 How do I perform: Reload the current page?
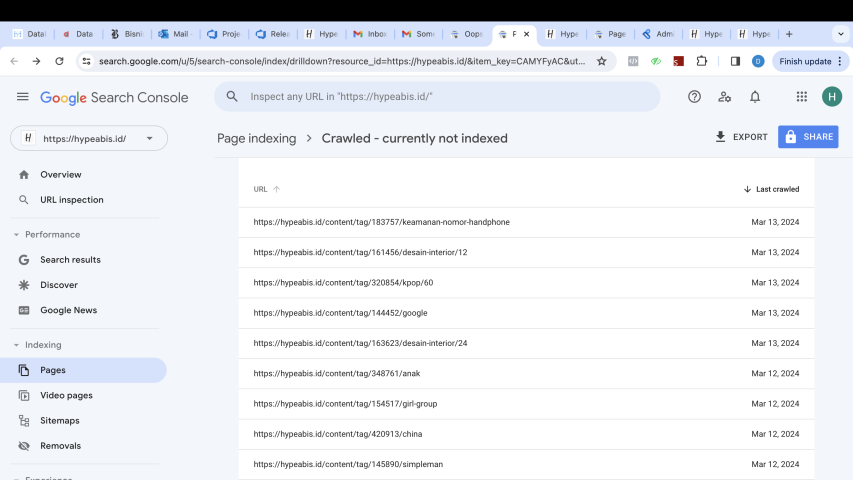coord(59,61)
